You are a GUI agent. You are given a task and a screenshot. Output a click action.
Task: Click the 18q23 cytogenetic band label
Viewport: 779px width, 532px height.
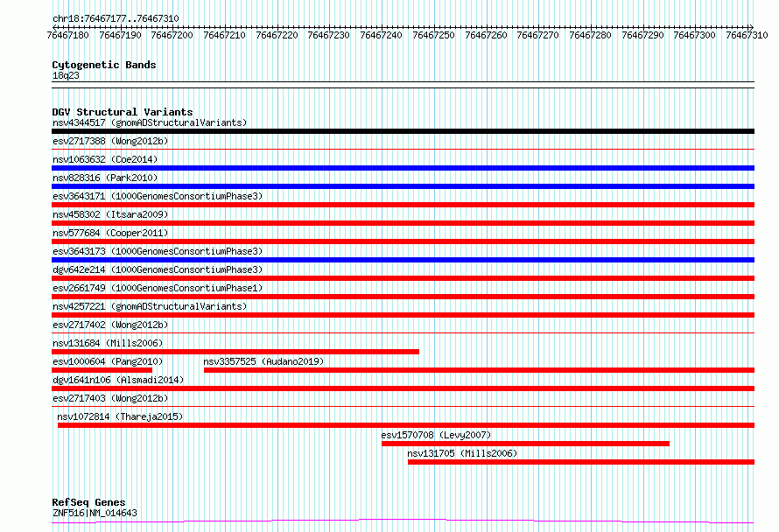66,75
